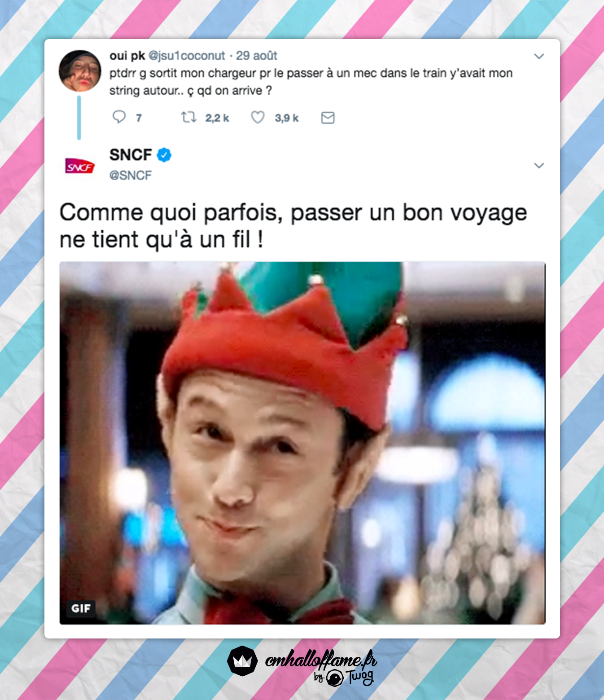Click the SNCF display name

click(x=131, y=155)
